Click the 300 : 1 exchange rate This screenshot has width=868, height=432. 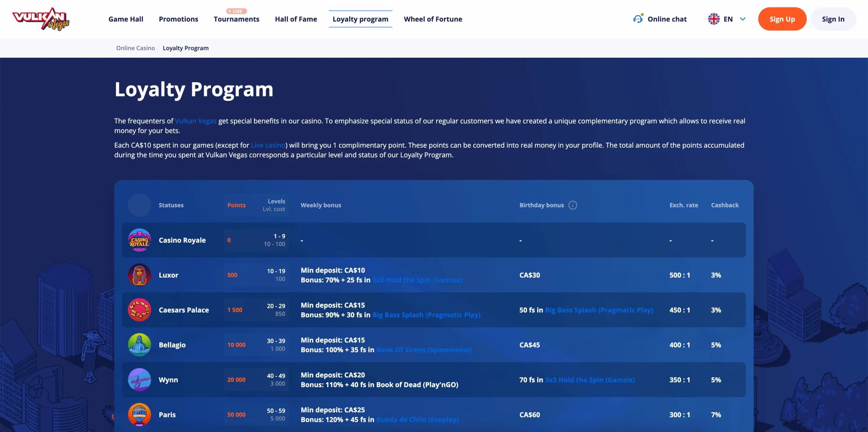679,415
